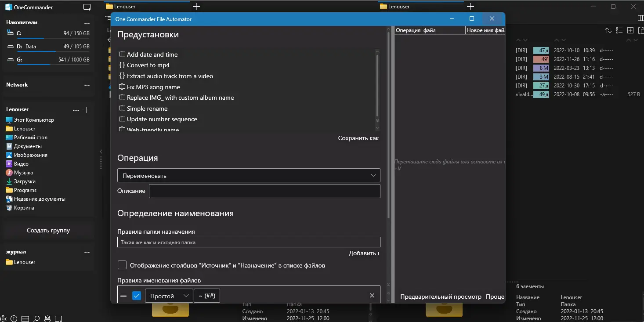Remove the Простой naming rule with X
Screen dimensions: 644x322
point(372,296)
